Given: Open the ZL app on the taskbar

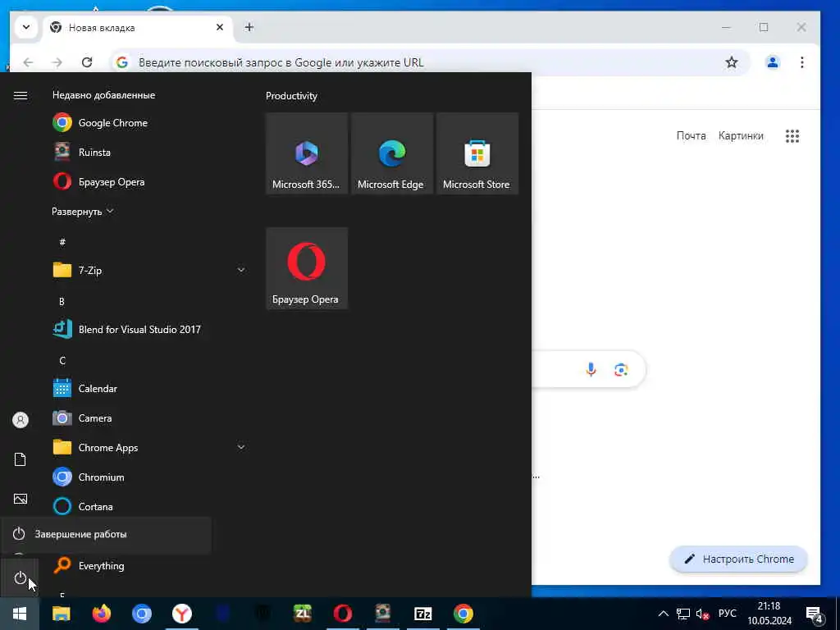Looking at the screenshot, I should tap(302, 614).
